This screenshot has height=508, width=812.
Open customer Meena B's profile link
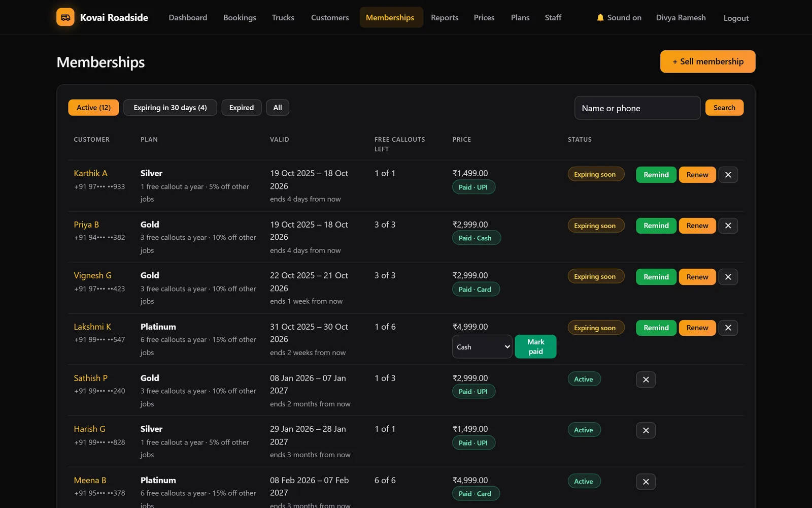click(x=90, y=480)
